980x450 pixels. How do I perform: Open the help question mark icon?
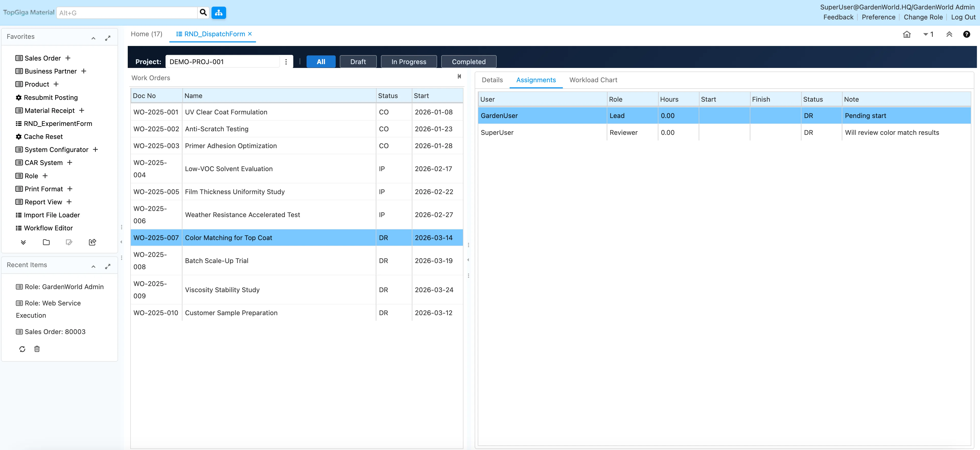tap(966, 34)
